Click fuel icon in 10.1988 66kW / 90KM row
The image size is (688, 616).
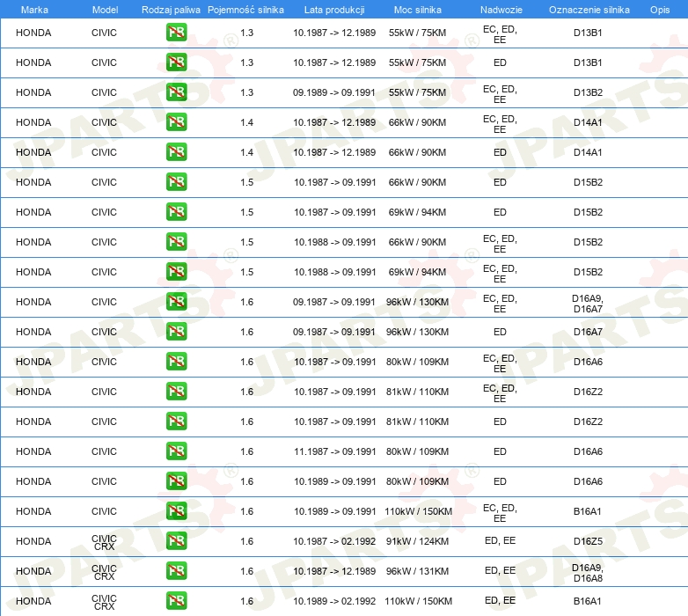(176, 242)
